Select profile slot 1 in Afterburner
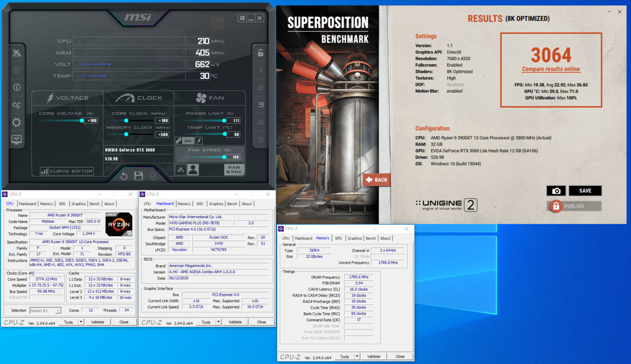631x364 pixels. (x=260, y=70)
